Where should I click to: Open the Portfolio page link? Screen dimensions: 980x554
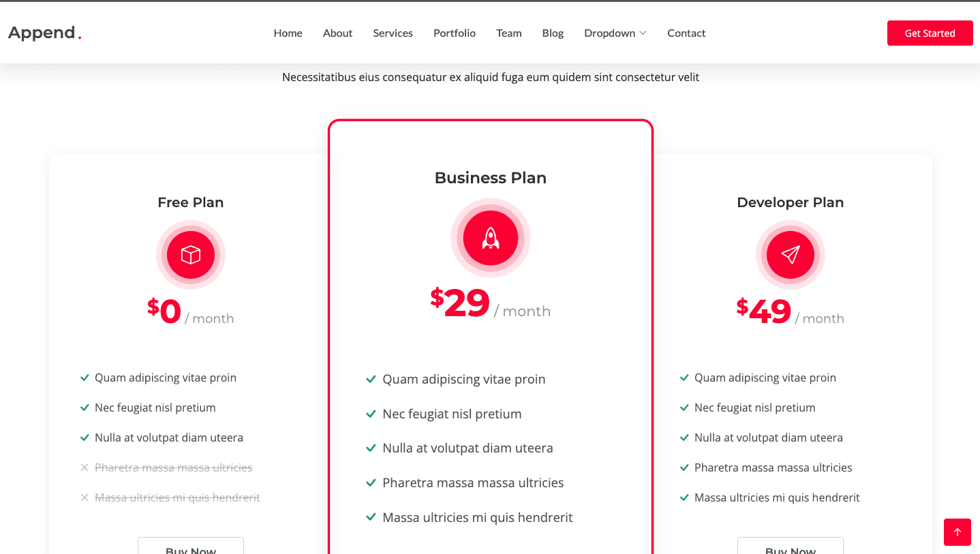pos(455,33)
